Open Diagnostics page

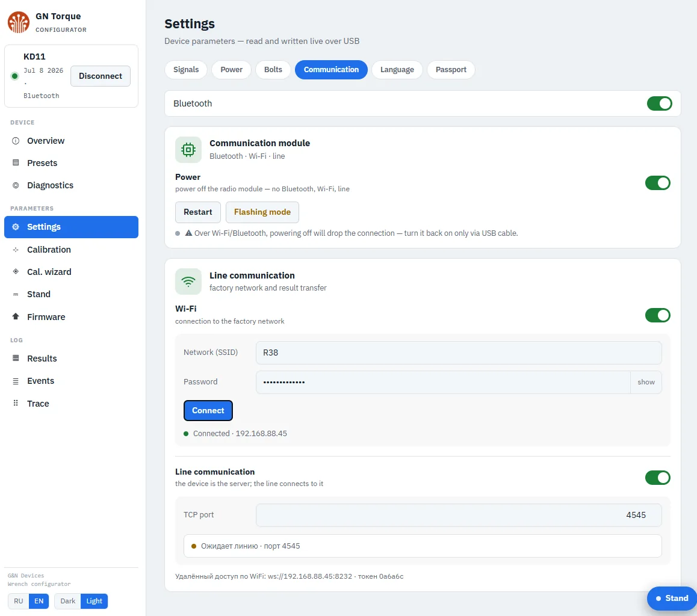coord(71,185)
